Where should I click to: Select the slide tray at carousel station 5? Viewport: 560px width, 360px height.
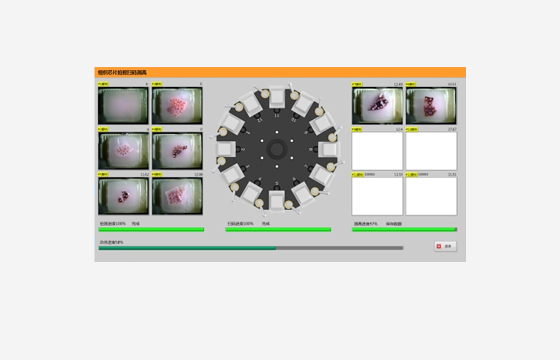pyautogui.click(x=277, y=201)
